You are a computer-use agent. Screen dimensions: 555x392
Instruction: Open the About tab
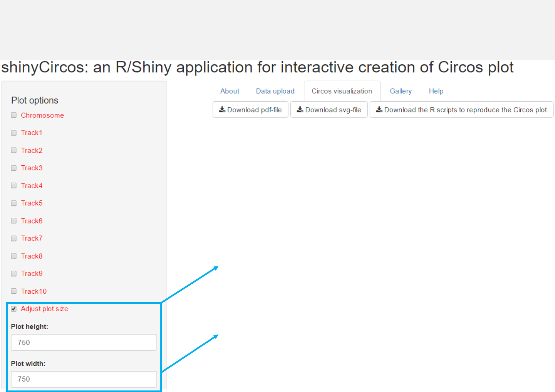[230, 91]
